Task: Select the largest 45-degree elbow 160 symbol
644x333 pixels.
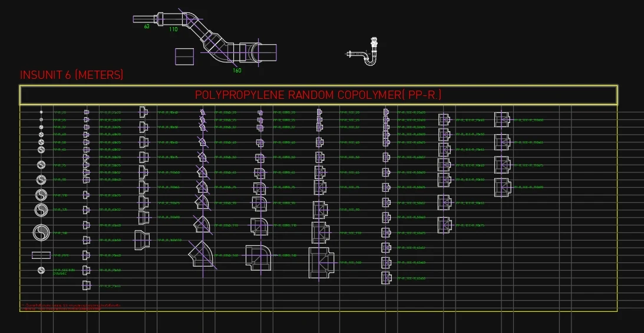Action: click(x=202, y=254)
